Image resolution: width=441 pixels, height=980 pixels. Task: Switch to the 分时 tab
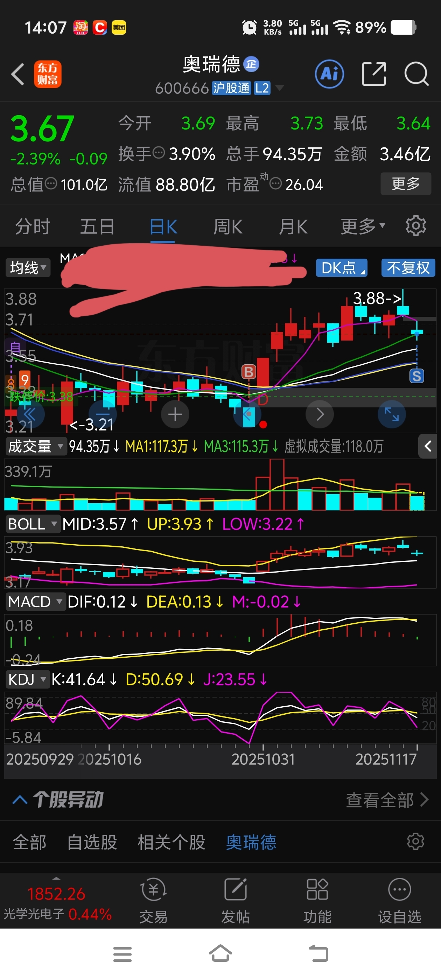(x=32, y=227)
